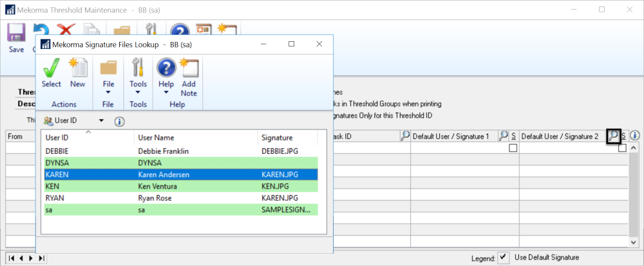Click the User ID column header
Viewport: 644px width, 266px height.
tap(88, 138)
